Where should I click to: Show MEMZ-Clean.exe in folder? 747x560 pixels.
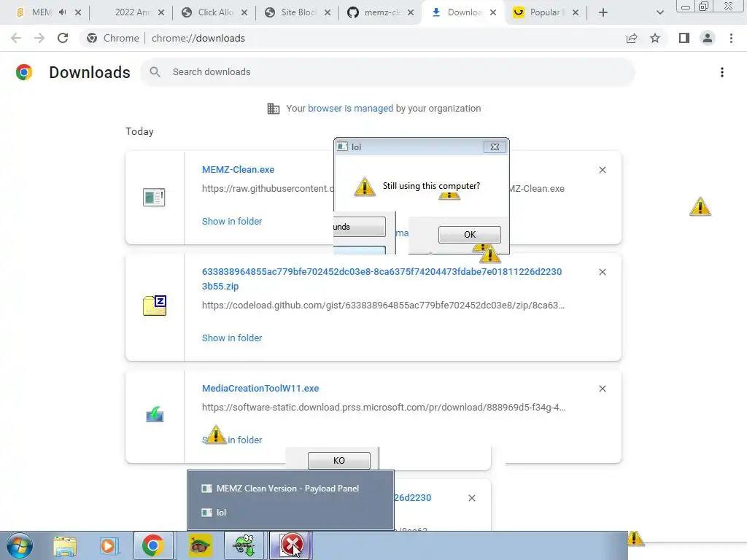(232, 222)
